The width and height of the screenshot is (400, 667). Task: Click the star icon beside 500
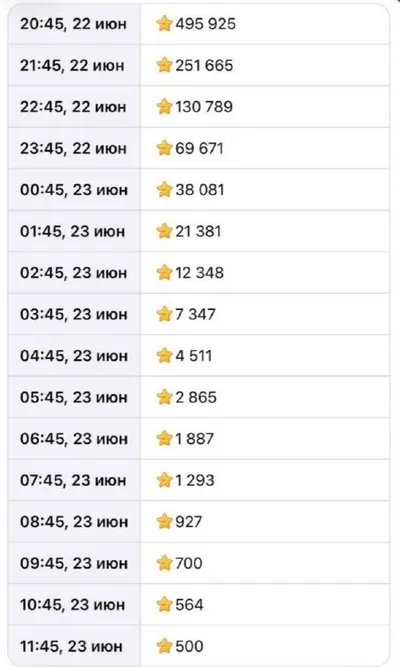(164, 646)
